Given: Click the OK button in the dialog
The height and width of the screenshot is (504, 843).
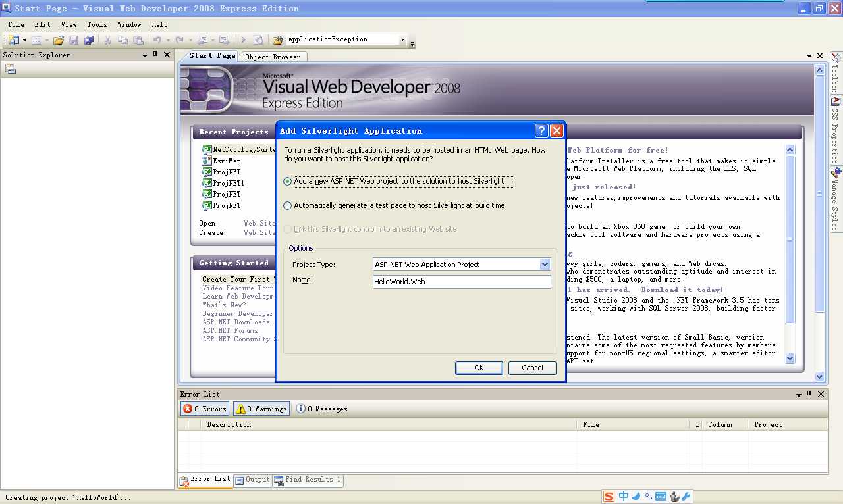Looking at the screenshot, I should pos(479,368).
